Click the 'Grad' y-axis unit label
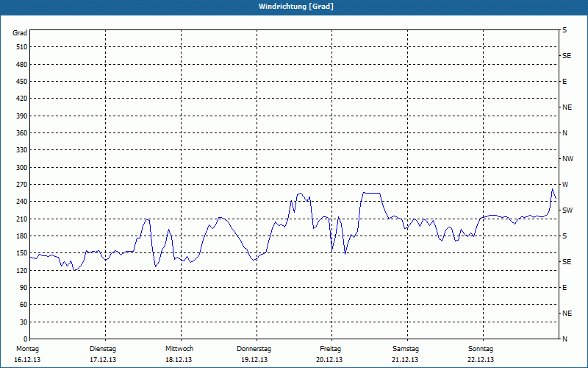Screen dimensions: 588x368 20,33
